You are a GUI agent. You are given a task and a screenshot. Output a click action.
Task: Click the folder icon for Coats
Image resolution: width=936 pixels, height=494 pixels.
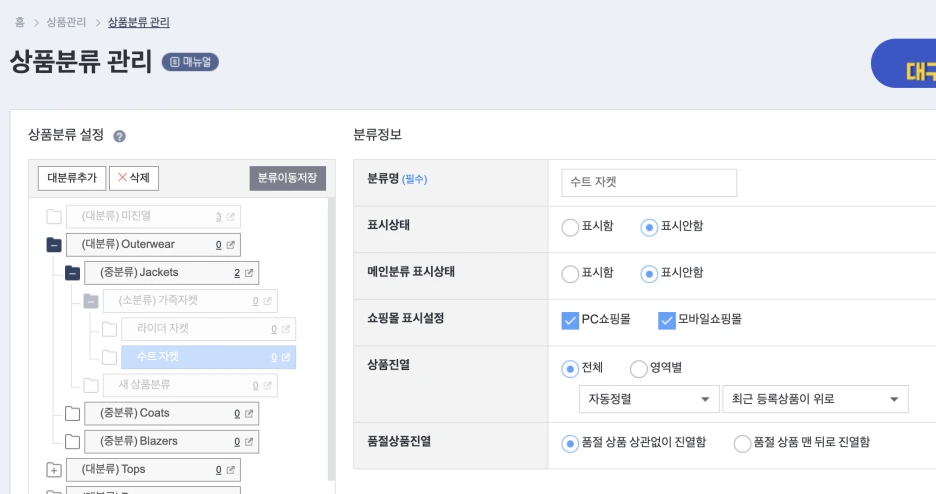point(72,413)
